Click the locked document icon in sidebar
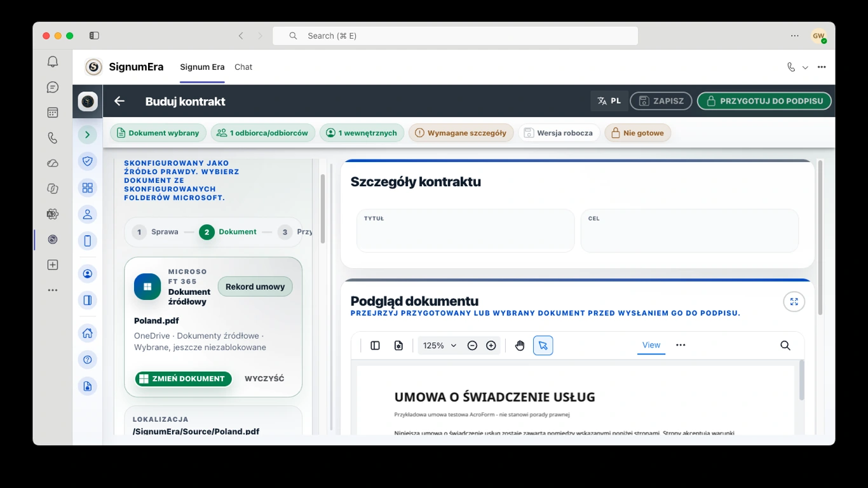This screenshot has height=488, width=868. click(x=88, y=386)
